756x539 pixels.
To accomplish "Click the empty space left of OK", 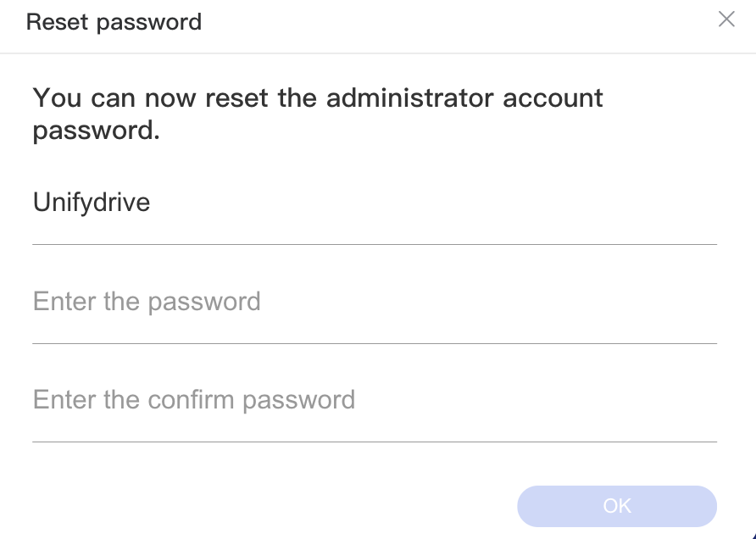I will click(x=271, y=506).
